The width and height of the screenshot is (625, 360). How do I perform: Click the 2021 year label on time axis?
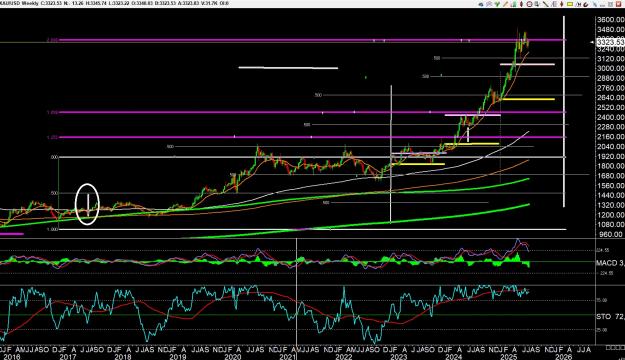point(288,357)
